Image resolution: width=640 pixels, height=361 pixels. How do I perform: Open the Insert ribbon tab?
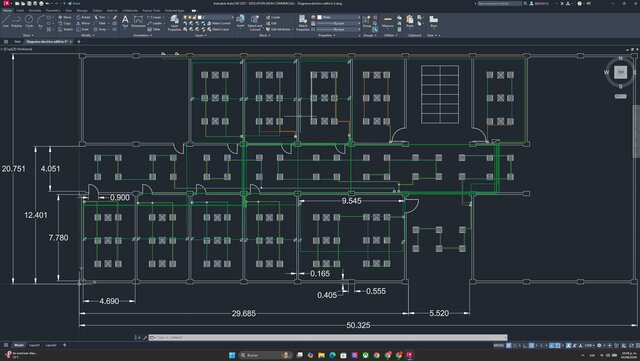(x=20, y=11)
